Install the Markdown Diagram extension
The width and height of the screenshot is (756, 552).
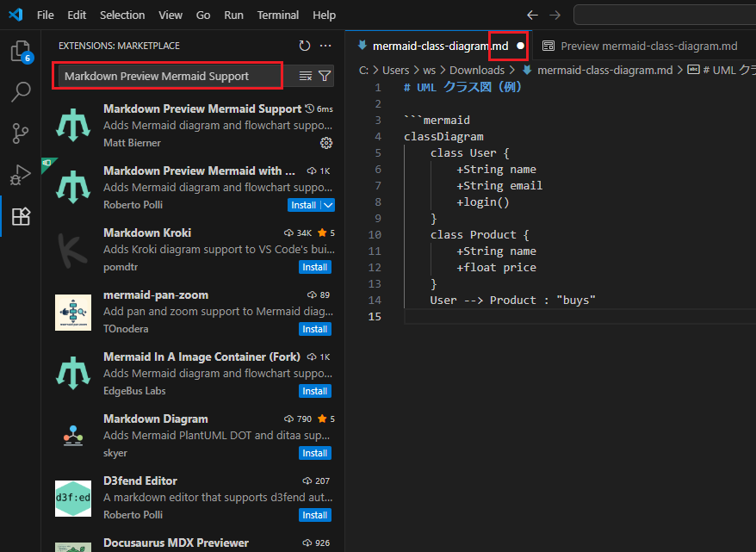click(x=315, y=453)
